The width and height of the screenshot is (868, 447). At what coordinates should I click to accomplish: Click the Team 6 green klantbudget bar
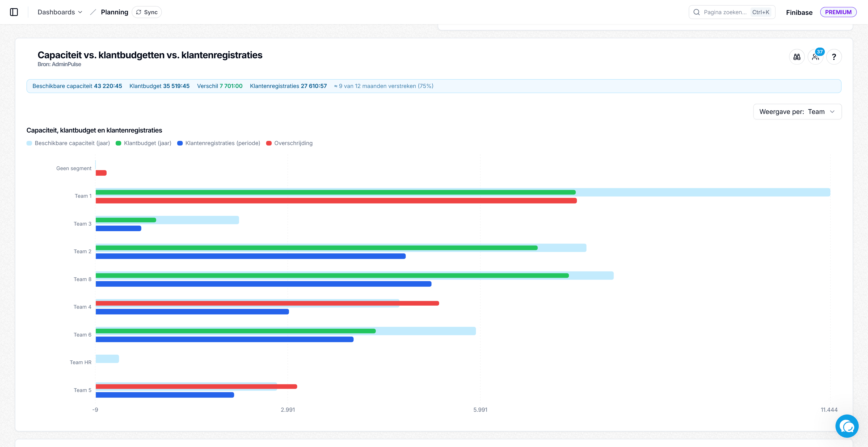pyautogui.click(x=235, y=331)
